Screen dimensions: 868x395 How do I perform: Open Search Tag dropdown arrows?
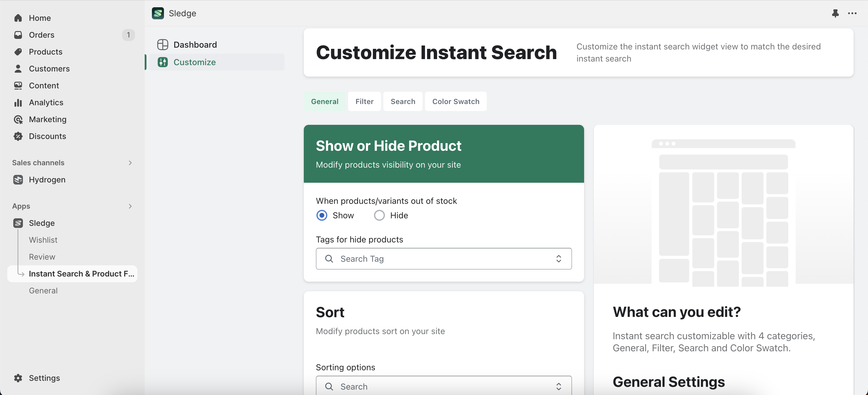coord(558,259)
